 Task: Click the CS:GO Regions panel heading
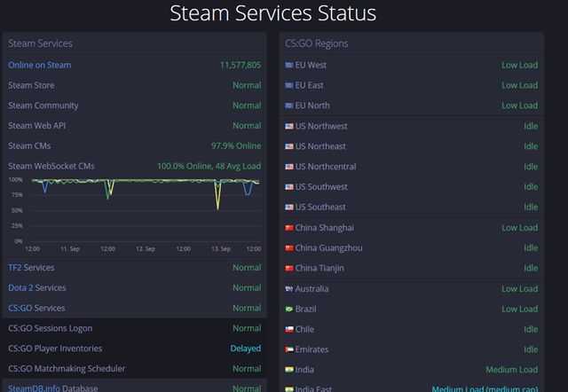coord(316,43)
